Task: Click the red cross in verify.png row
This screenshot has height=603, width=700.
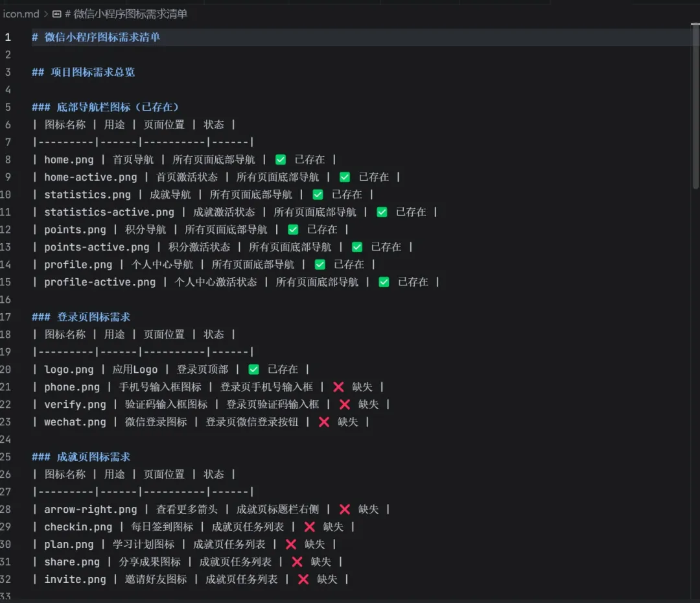Action: pos(345,404)
